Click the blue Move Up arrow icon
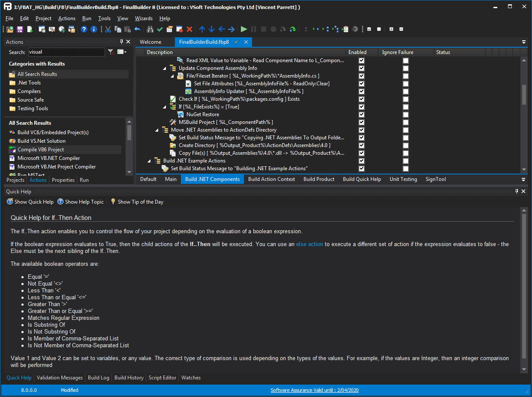This screenshot has width=532, height=397. point(202,29)
